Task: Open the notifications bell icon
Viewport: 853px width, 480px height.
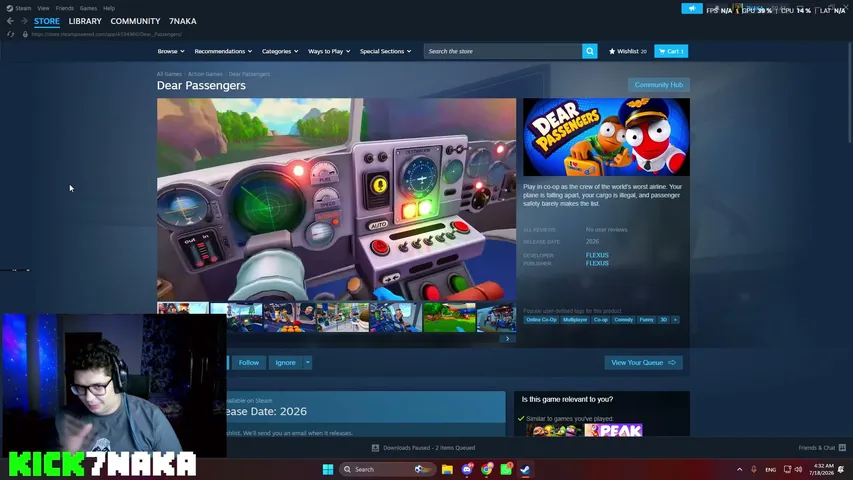Action: click(841, 469)
